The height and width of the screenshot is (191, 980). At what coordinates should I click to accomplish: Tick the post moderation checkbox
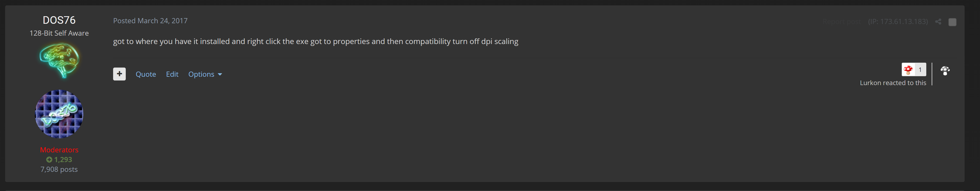tap(952, 22)
